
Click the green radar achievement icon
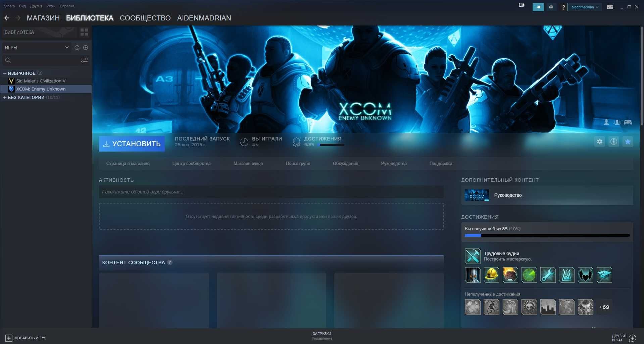tap(529, 275)
